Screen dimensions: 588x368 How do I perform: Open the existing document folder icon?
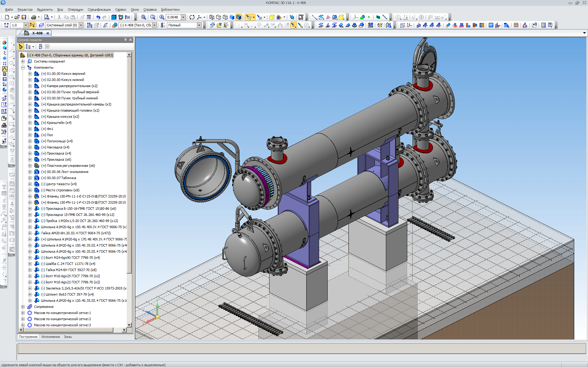[x=17, y=17]
